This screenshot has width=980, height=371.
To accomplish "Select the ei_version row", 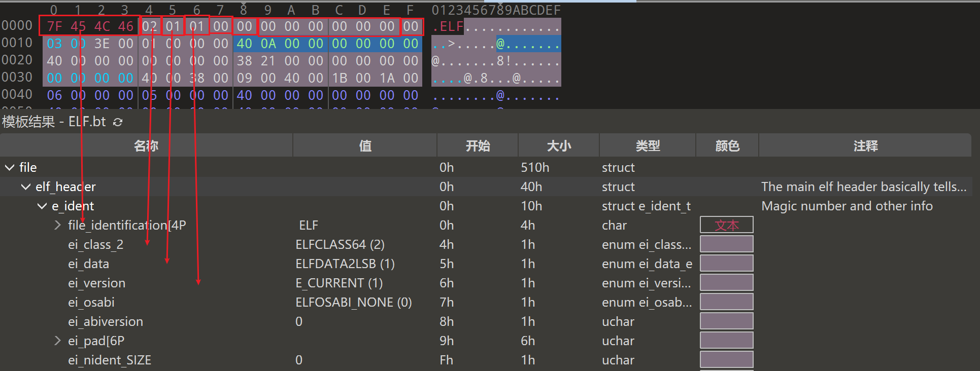I will pos(97,283).
